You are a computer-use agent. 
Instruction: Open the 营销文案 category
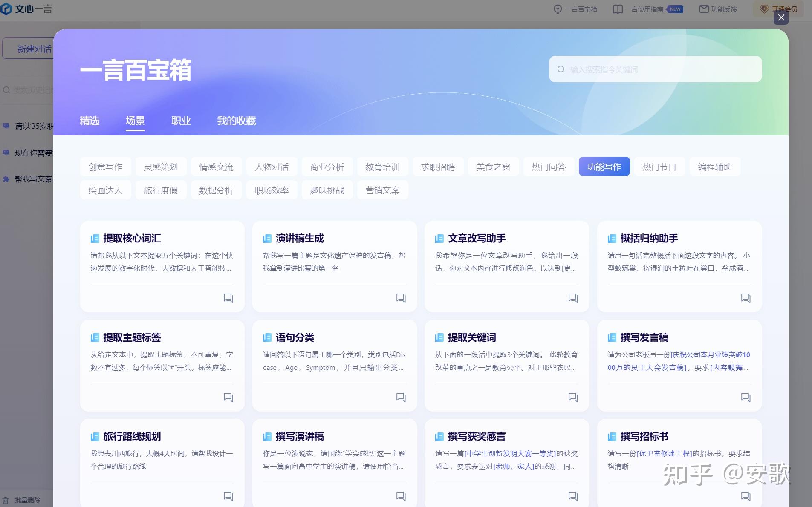(382, 190)
